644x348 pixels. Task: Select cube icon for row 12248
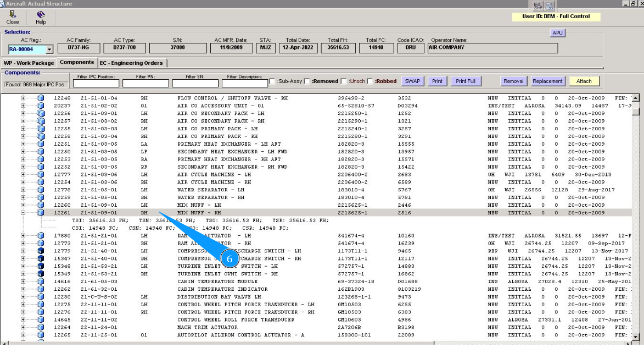[41, 98]
